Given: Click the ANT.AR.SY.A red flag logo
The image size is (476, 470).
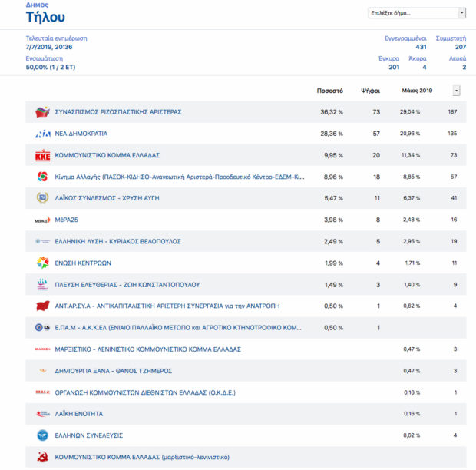Looking at the screenshot, I should (x=42, y=306).
